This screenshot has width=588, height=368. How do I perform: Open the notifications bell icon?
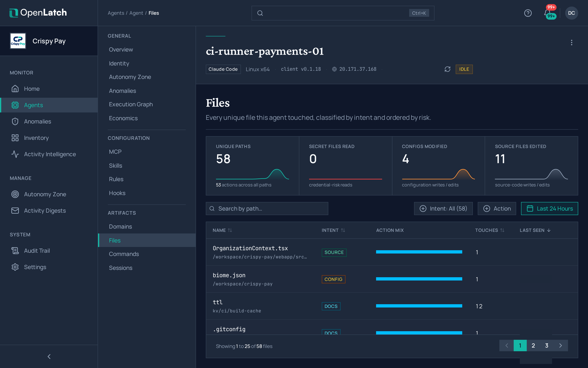(x=547, y=13)
